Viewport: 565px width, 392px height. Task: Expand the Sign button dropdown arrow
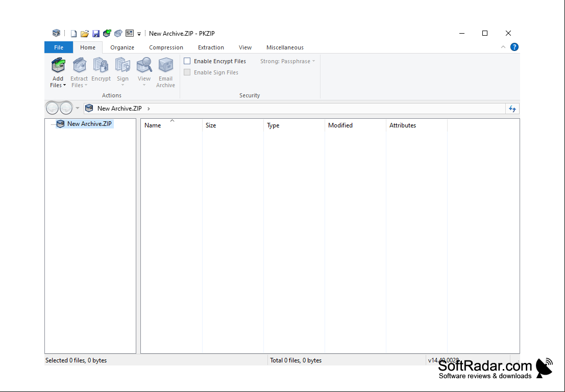122,85
